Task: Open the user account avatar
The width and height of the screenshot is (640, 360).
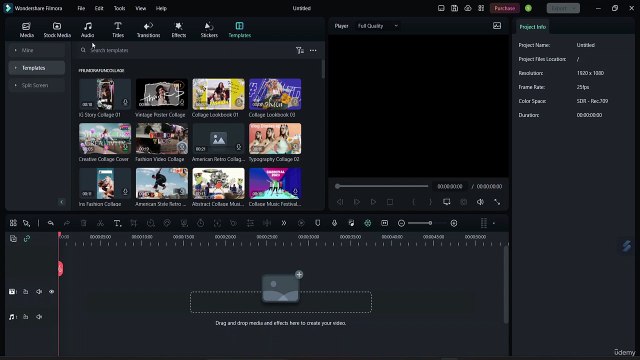Action: (x=528, y=8)
